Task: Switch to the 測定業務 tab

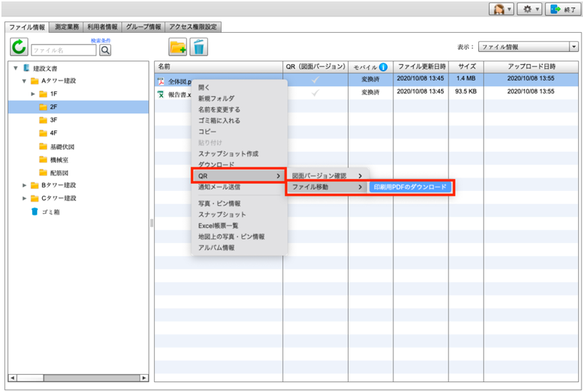Action: point(66,27)
